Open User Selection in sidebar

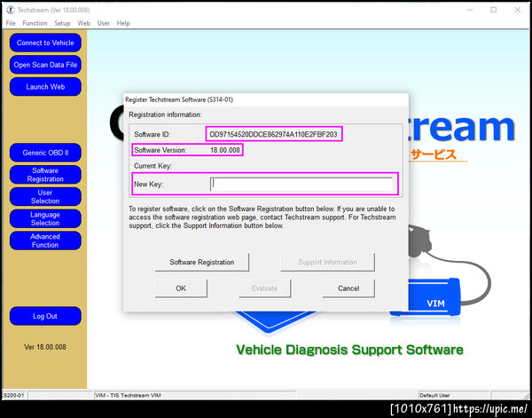coord(45,197)
